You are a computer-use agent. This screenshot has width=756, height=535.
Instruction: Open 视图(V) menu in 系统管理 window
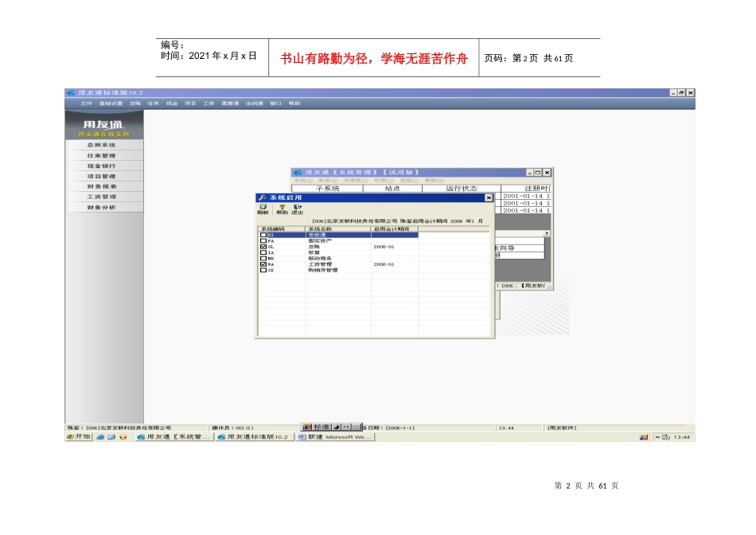coord(409,181)
